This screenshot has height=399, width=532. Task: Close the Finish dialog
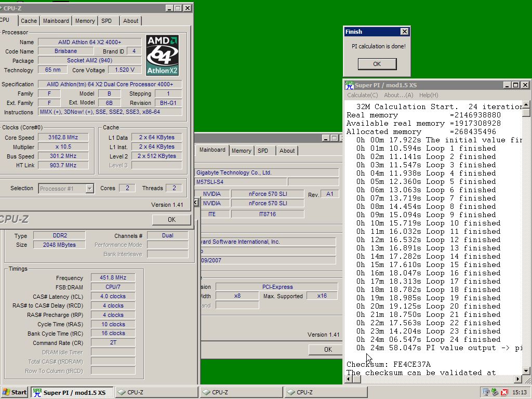click(x=404, y=32)
